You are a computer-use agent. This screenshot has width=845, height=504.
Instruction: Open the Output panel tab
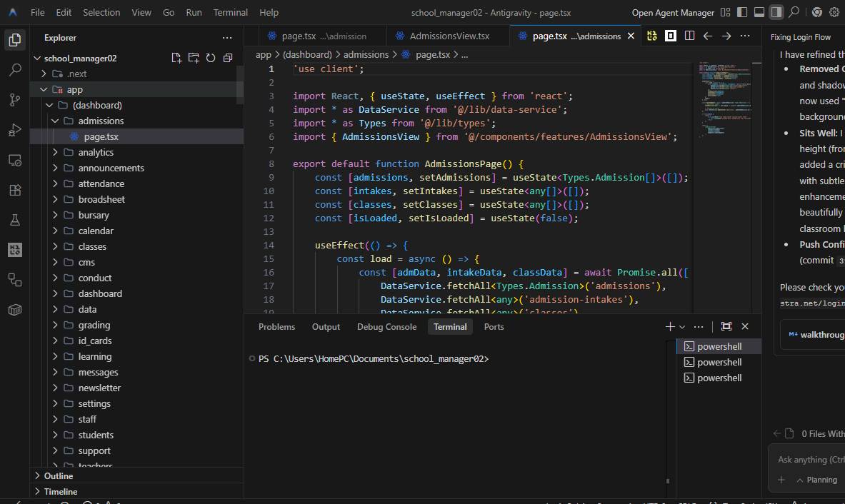tap(326, 327)
